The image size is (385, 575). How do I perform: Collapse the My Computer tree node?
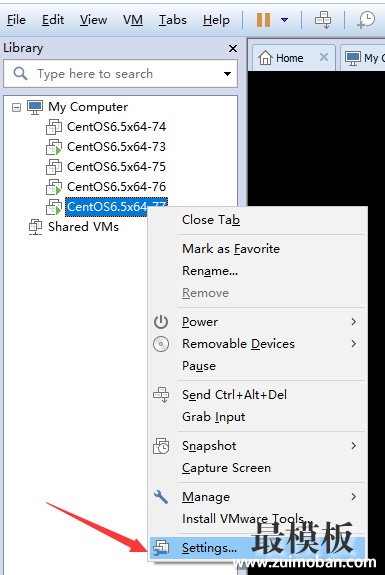[16, 107]
